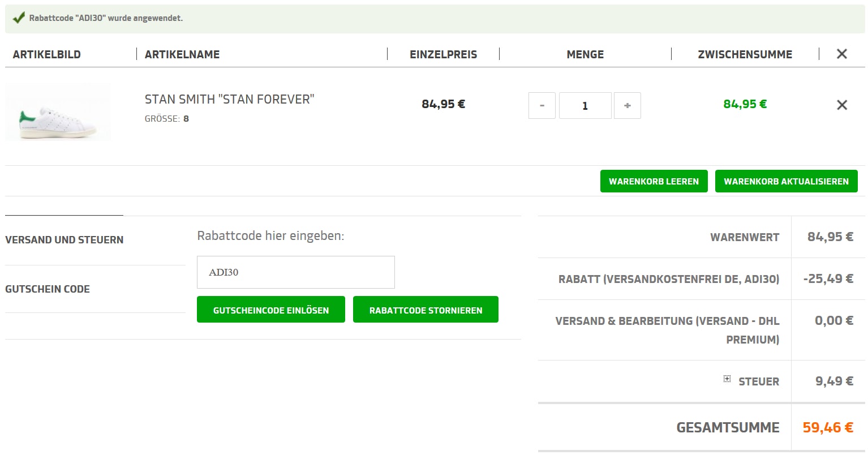Click the Rabattcode ADI30 applied message
This screenshot has height=459, width=868.
106,18
